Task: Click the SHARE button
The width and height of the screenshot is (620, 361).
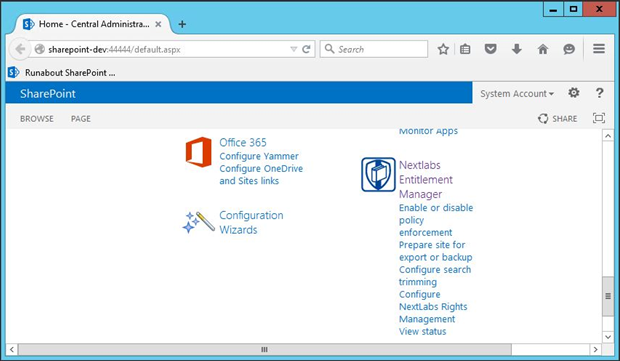Action: tap(558, 118)
